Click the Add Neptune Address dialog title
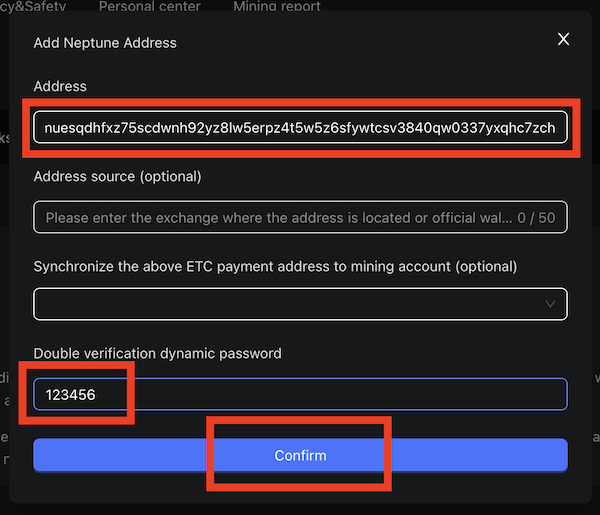Image resolution: width=600 pixels, height=515 pixels. click(x=105, y=42)
